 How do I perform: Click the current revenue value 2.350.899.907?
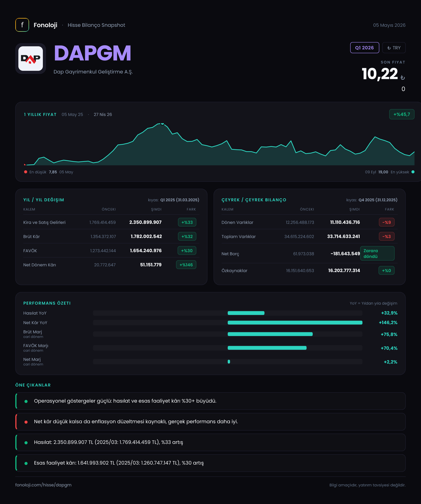pyautogui.click(x=145, y=222)
